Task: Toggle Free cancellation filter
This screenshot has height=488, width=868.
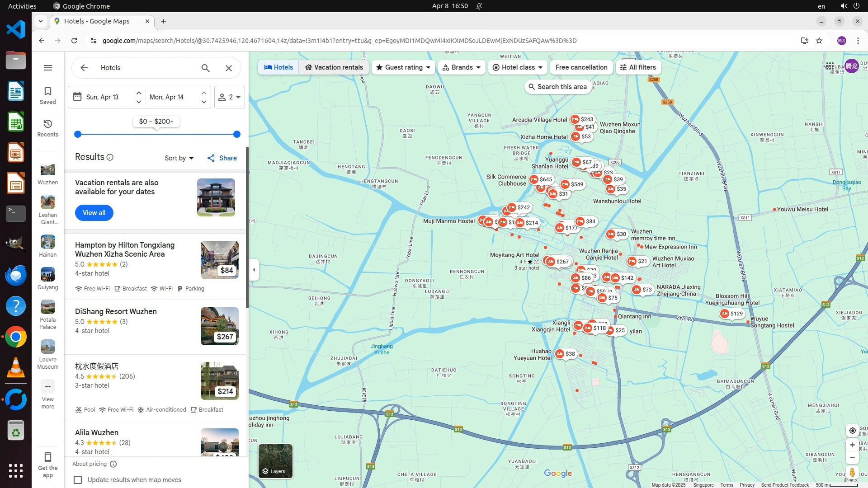Action: [581, 67]
